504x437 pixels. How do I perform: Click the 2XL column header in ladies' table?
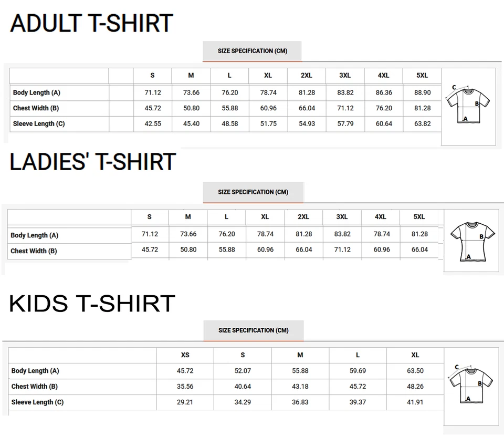(303, 217)
